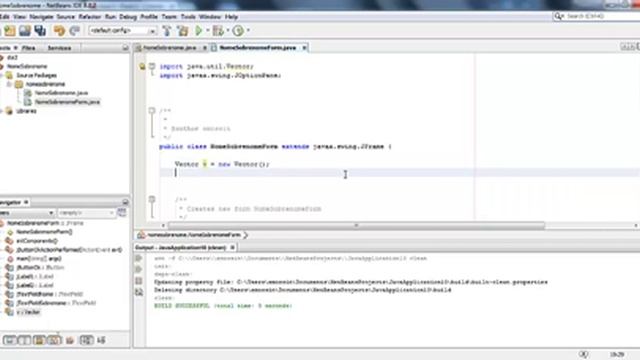
Task: Click the bottom icon in the Output sidebar
Action: click(x=139, y=292)
